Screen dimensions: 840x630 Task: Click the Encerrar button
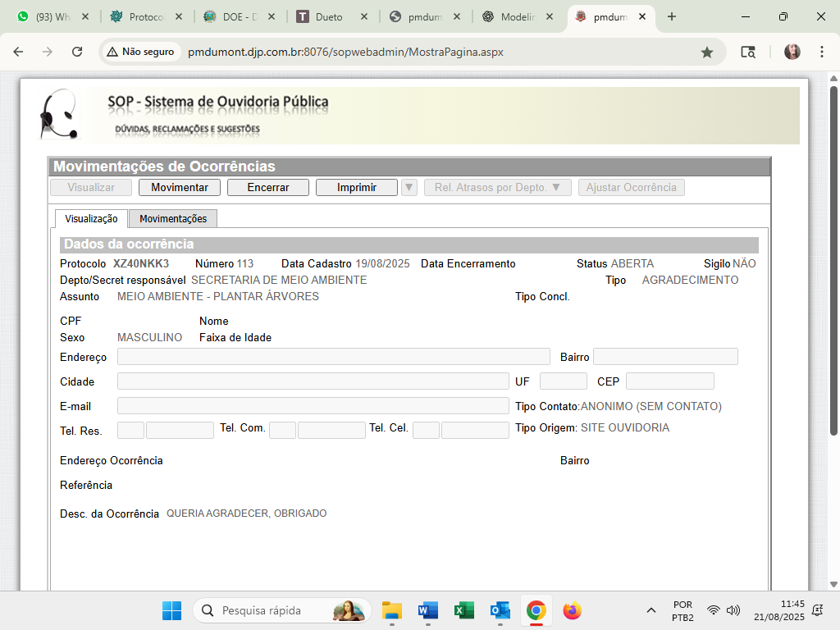coord(268,187)
